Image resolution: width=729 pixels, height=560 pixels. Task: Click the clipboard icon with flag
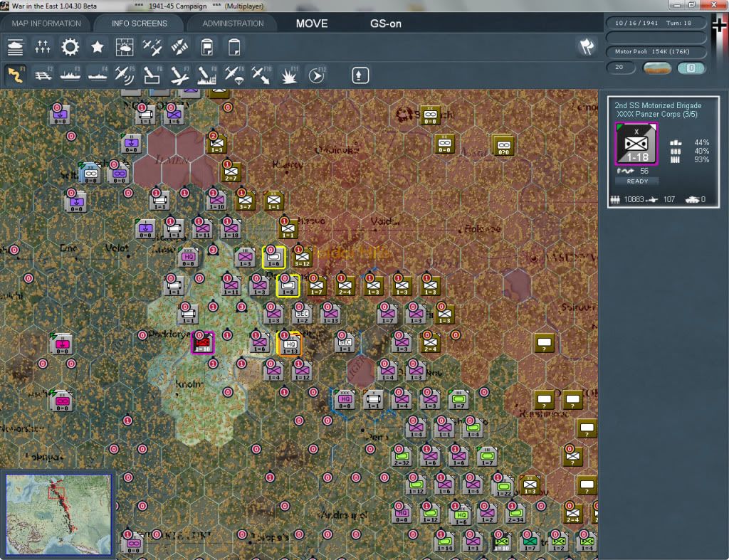pyautogui.click(x=207, y=47)
